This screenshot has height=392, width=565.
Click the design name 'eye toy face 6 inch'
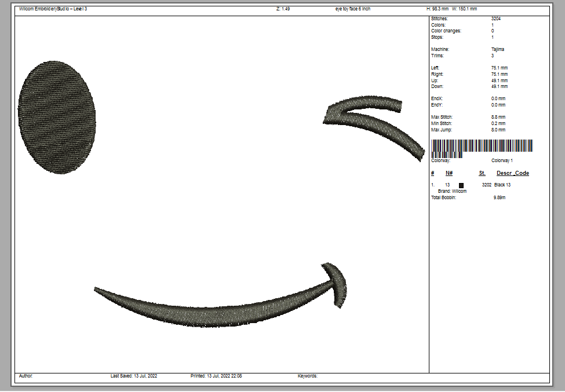[x=353, y=9]
